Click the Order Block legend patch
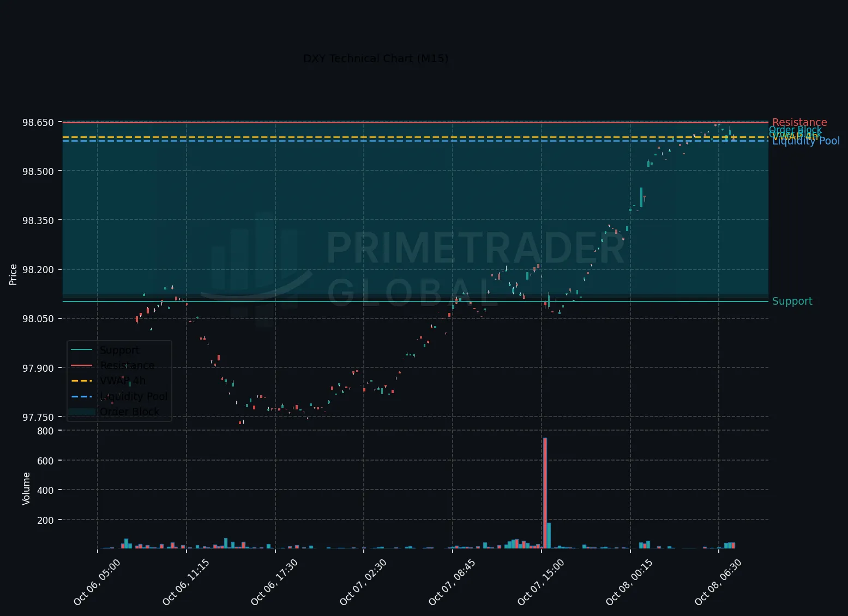This screenshot has width=848, height=616. [x=81, y=412]
